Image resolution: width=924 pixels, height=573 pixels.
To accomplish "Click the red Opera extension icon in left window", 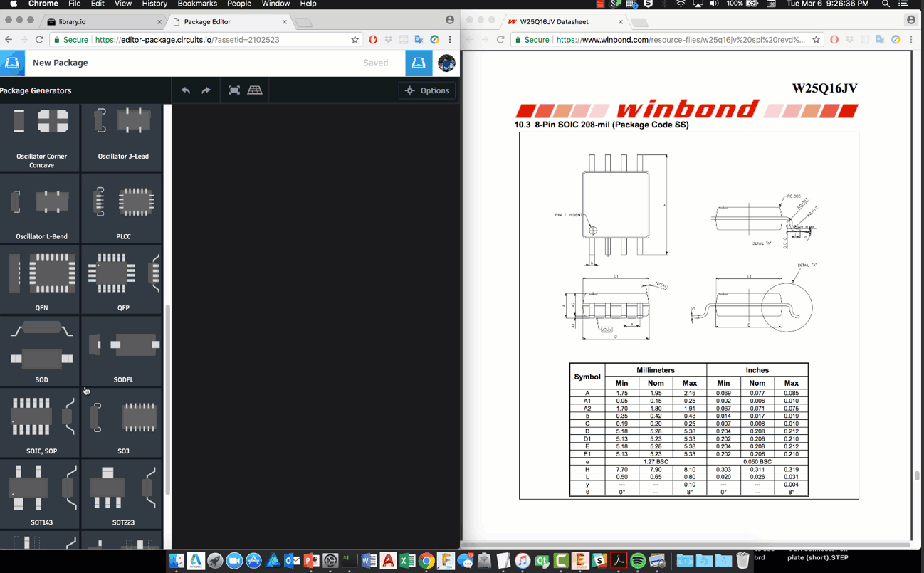I will pos(373,40).
